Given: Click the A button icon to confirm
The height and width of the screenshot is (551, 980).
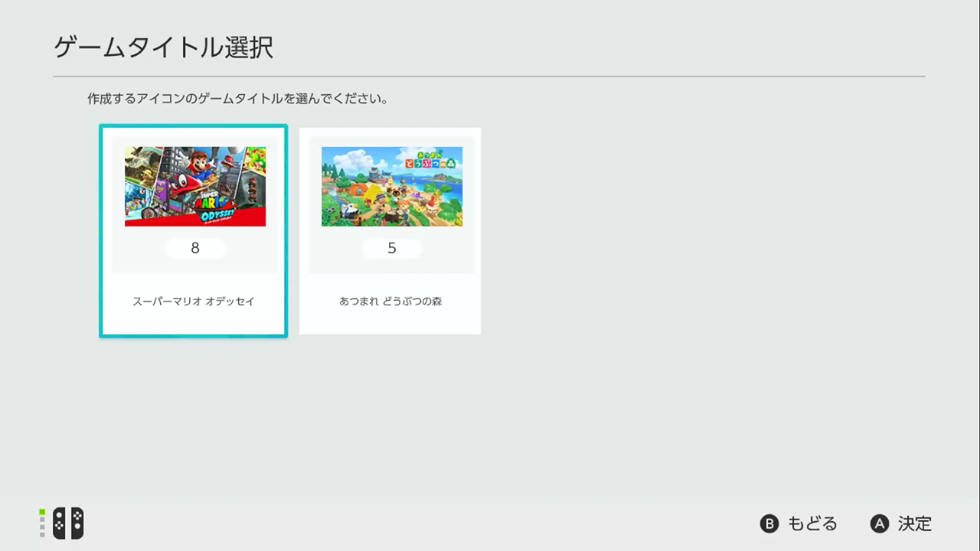Looking at the screenshot, I should click(880, 524).
